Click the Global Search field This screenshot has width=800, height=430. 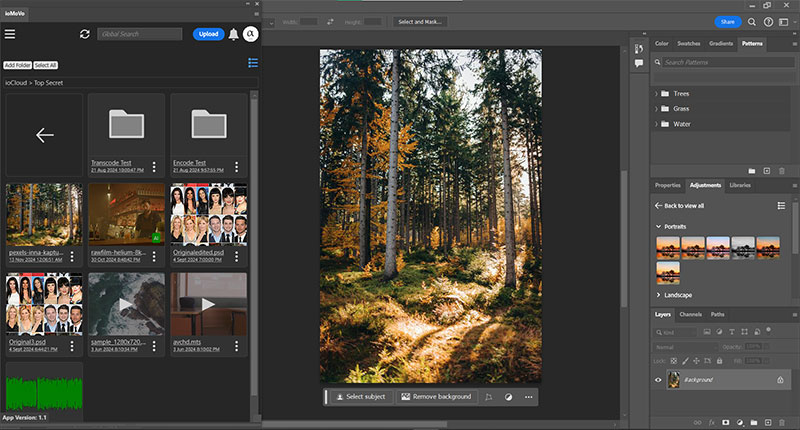click(x=140, y=34)
